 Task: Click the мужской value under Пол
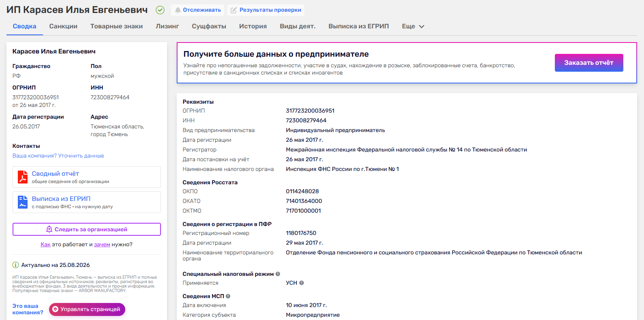(102, 76)
